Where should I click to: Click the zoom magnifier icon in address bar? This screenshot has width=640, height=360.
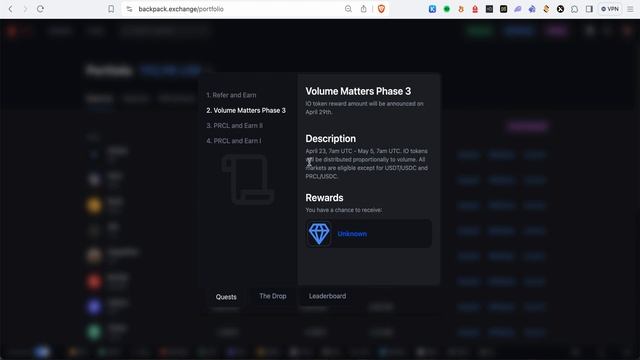[348, 9]
